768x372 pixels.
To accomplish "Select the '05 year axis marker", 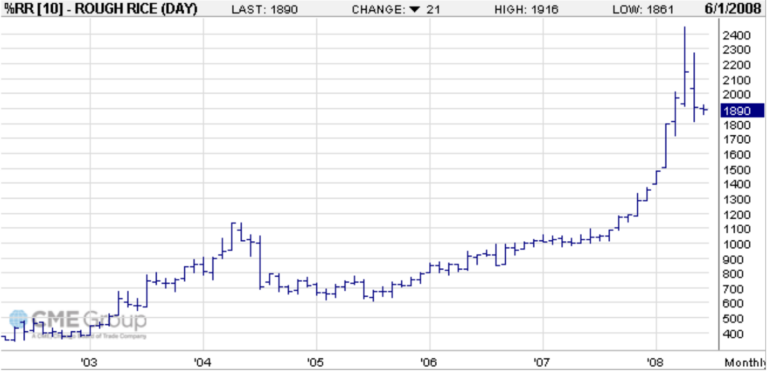I will pos(315,363).
